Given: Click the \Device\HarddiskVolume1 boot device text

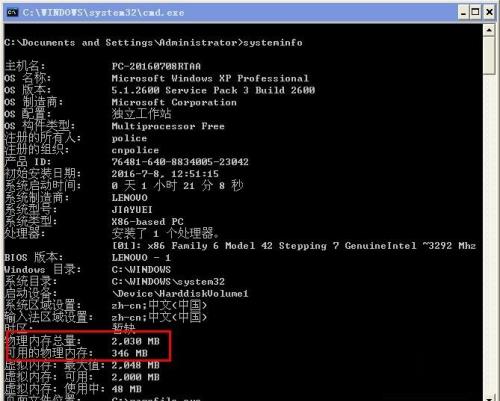Looking at the screenshot, I should [x=180, y=294].
